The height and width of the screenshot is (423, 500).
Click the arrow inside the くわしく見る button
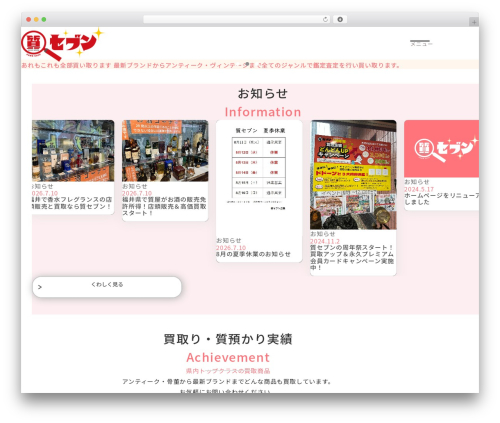(x=40, y=287)
